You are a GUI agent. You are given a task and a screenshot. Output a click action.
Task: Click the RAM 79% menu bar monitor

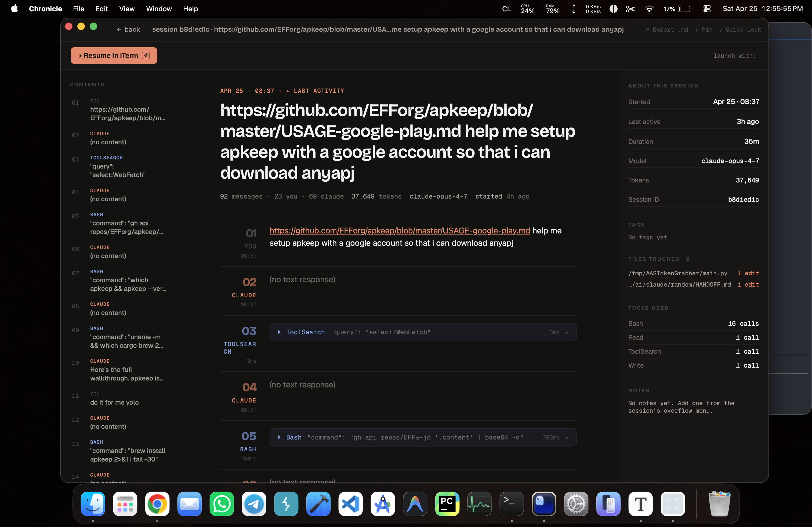point(553,9)
